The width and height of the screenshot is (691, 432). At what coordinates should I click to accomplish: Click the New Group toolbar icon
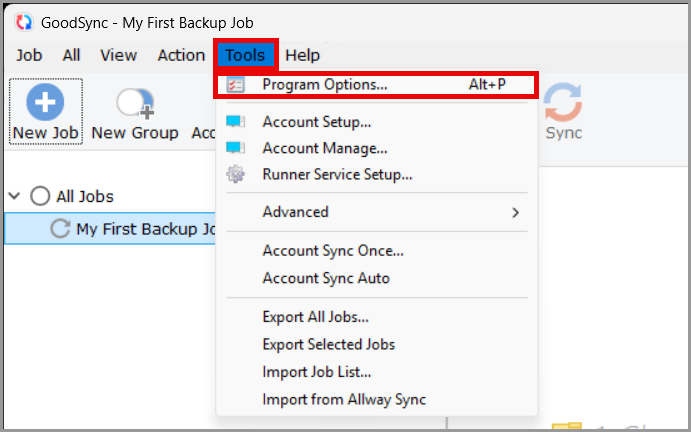135,104
